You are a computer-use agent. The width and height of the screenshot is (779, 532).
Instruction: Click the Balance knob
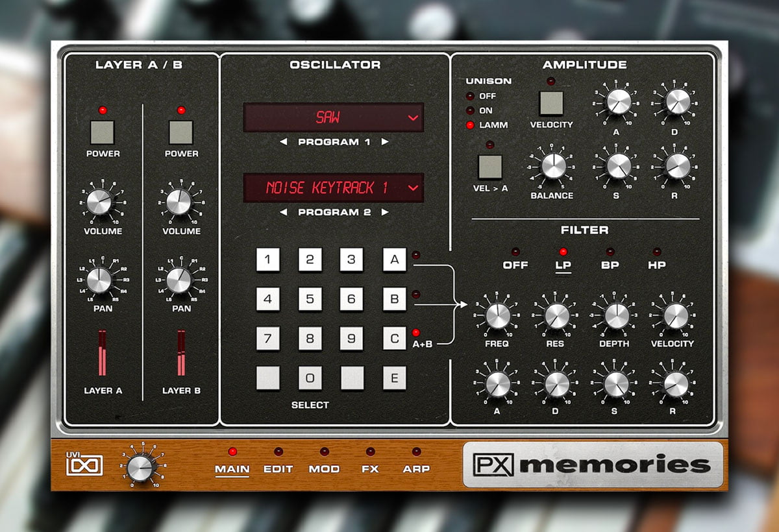pos(552,166)
